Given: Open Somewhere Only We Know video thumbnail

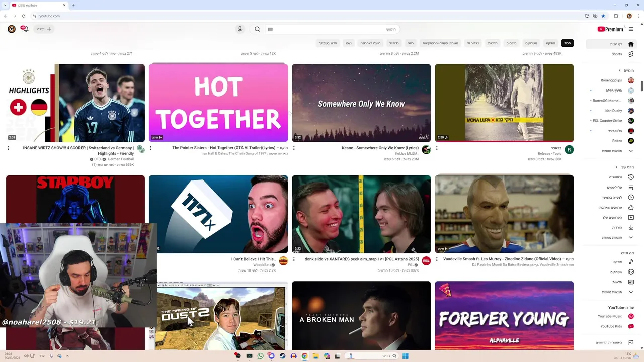Looking at the screenshot, I should coord(361,103).
